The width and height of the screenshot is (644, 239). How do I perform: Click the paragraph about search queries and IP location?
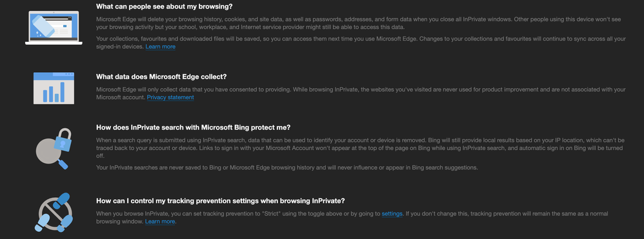click(x=360, y=148)
